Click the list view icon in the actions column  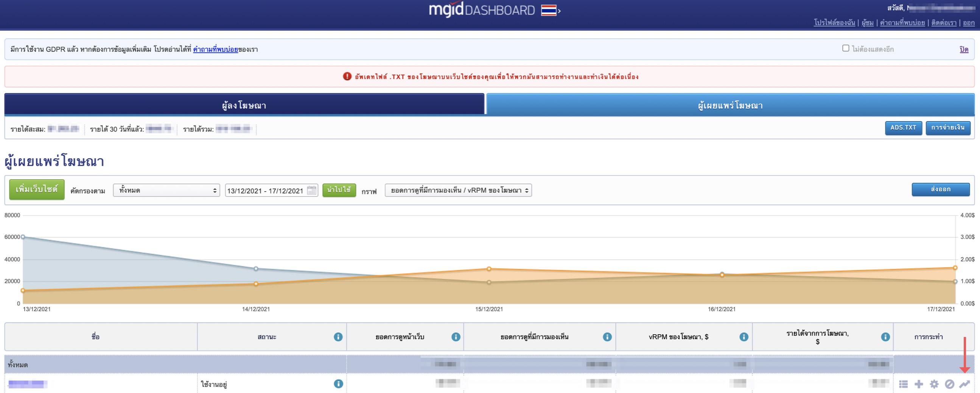tap(903, 384)
